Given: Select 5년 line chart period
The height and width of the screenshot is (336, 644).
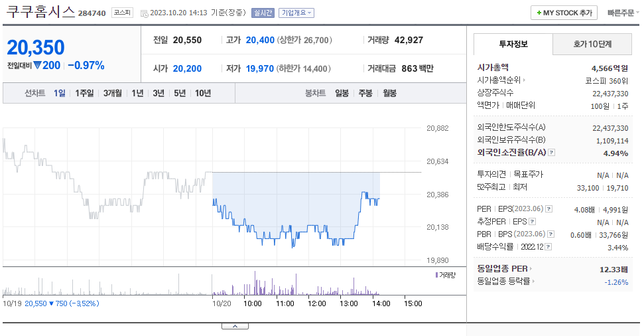Looking at the screenshot, I should (180, 94).
